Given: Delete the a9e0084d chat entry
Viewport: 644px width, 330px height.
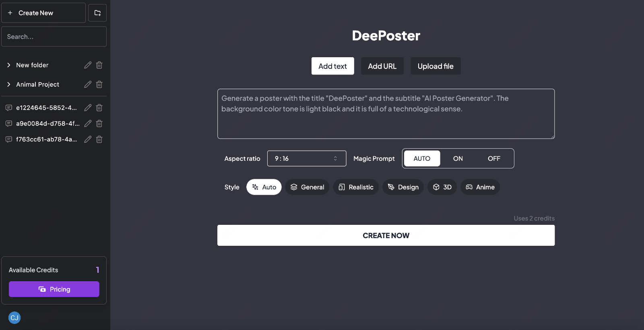Looking at the screenshot, I should click(x=99, y=123).
